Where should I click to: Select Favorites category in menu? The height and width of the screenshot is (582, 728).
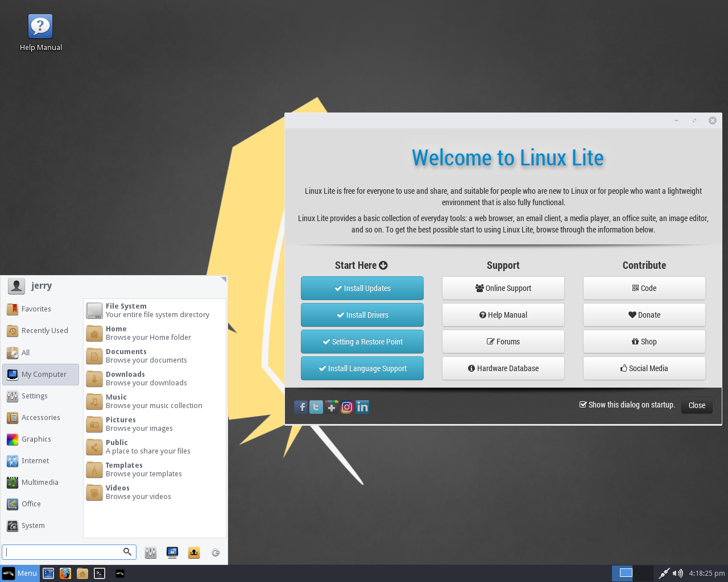[41, 309]
